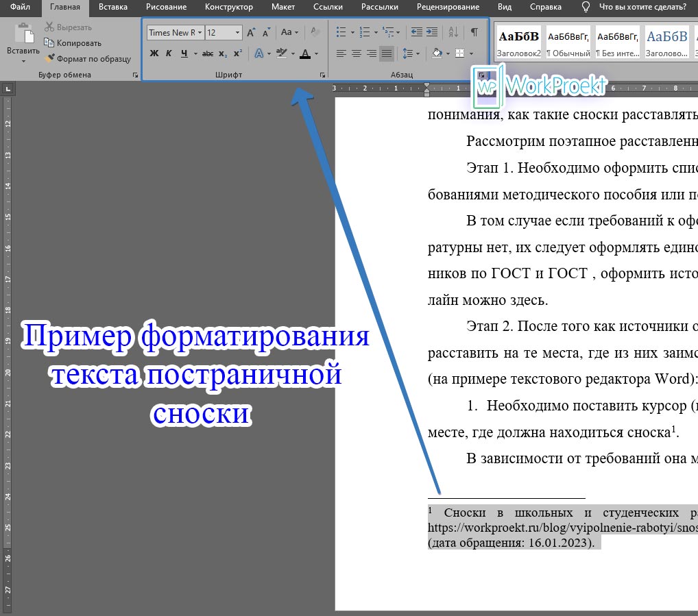Viewport: 698px width, 616px height.
Task: Pick a font color from the А swatch
Action: (x=306, y=53)
